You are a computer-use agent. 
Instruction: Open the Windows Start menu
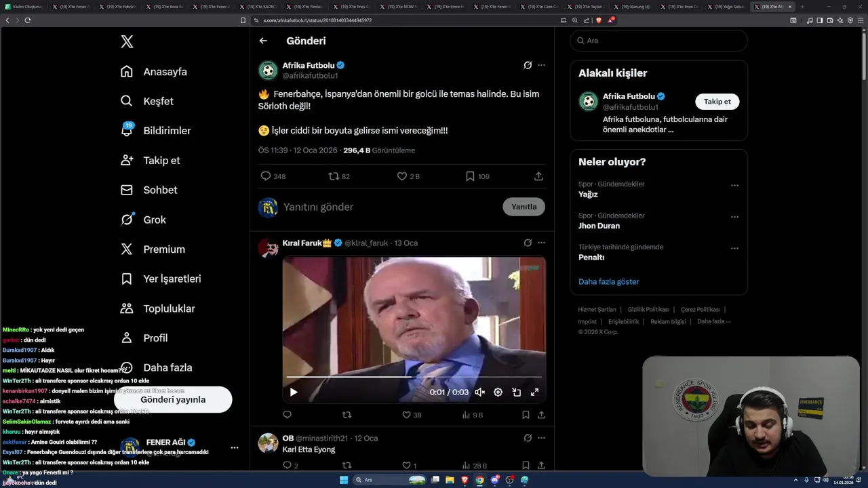(344, 480)
